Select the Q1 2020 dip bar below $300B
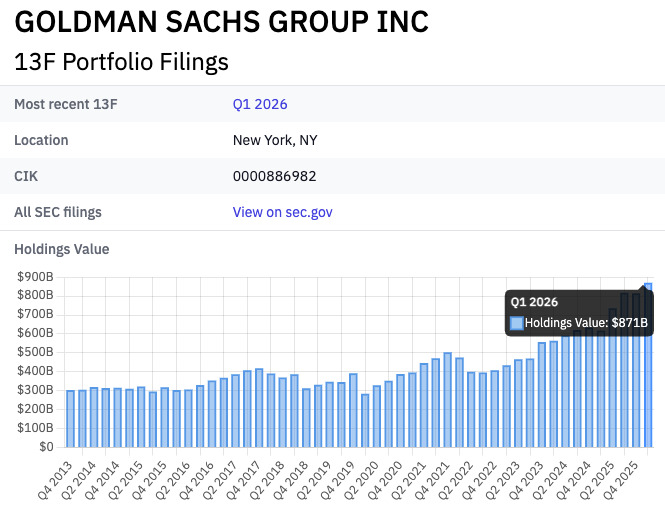The width and height of the screenshot is (665, 515). point(365,420)
